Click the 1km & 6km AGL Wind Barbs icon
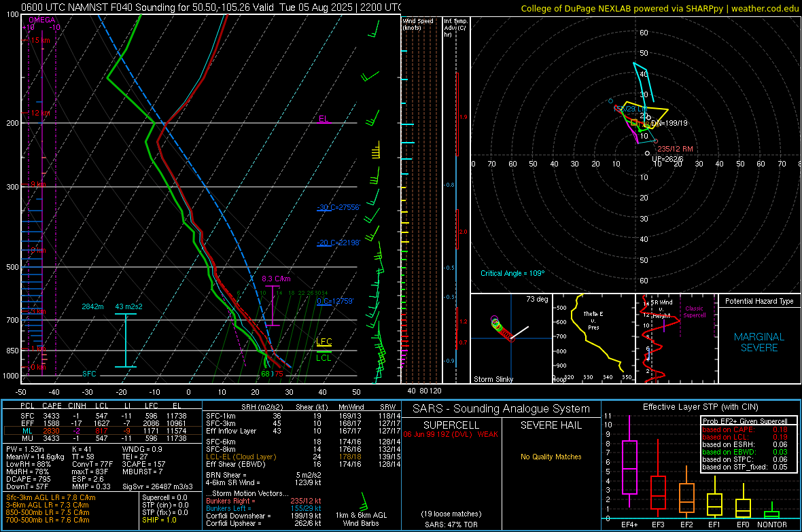802x532 pixels. click(364, 501)
